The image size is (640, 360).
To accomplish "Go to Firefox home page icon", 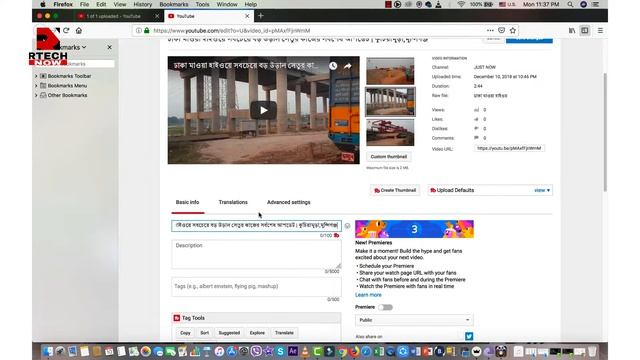I will point(79,31).
